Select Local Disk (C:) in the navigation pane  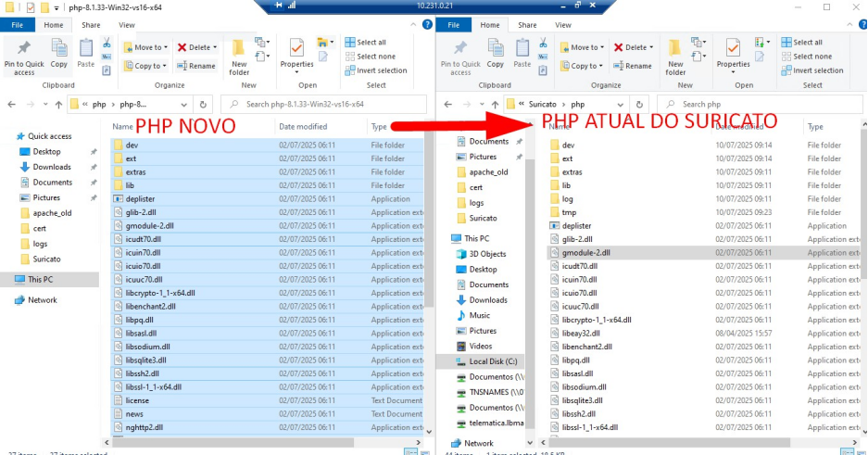point(492,361)
